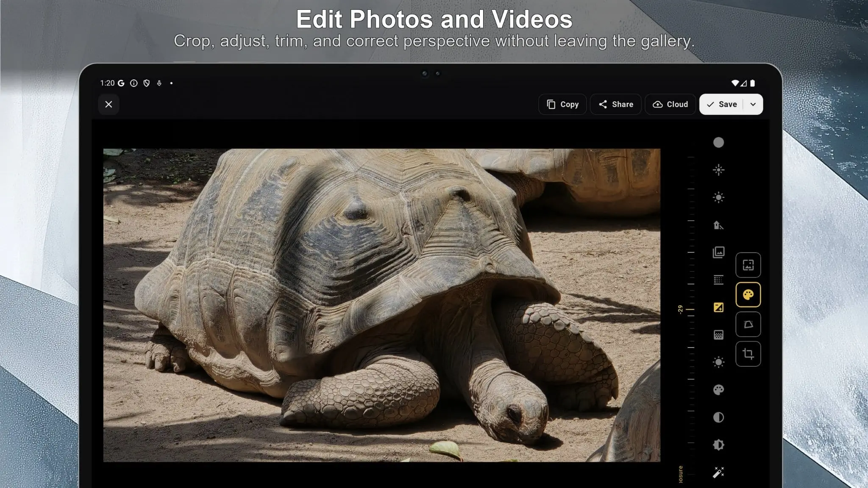This screenshot has width=868, height=488.
Task: Tap the info circle status bar icon
Action: tap(134, 83)
